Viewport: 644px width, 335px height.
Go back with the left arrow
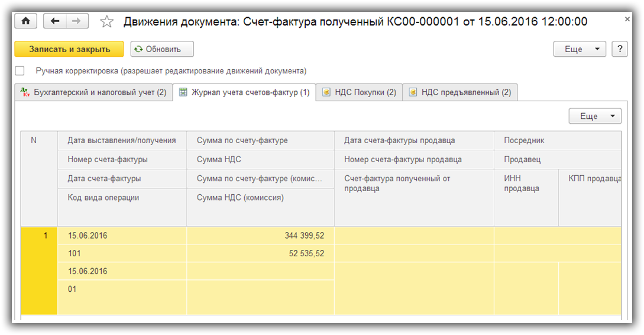[55, 21]
